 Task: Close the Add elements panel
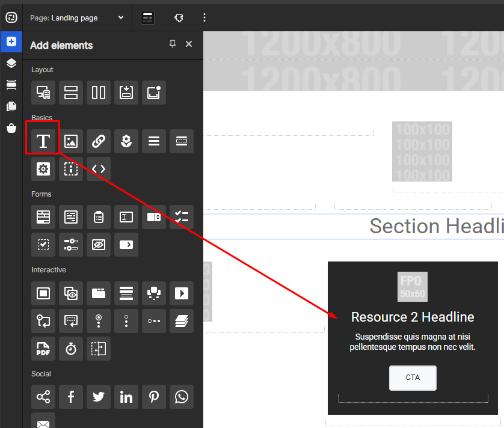(189, 44)
